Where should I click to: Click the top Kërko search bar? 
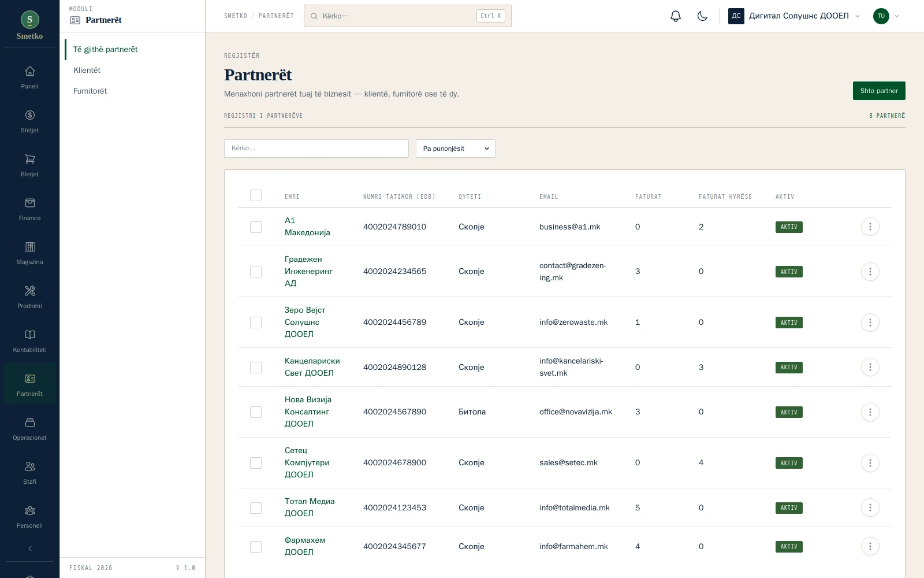pos(408,16)
